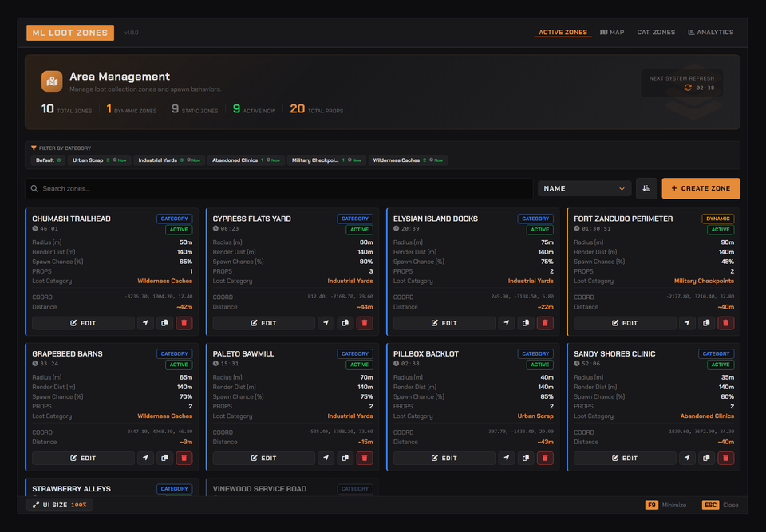Click Pillbox Backlot's Urban Scrap category
Viewport: 766px width, 532px height.
(x=535, y=416)
